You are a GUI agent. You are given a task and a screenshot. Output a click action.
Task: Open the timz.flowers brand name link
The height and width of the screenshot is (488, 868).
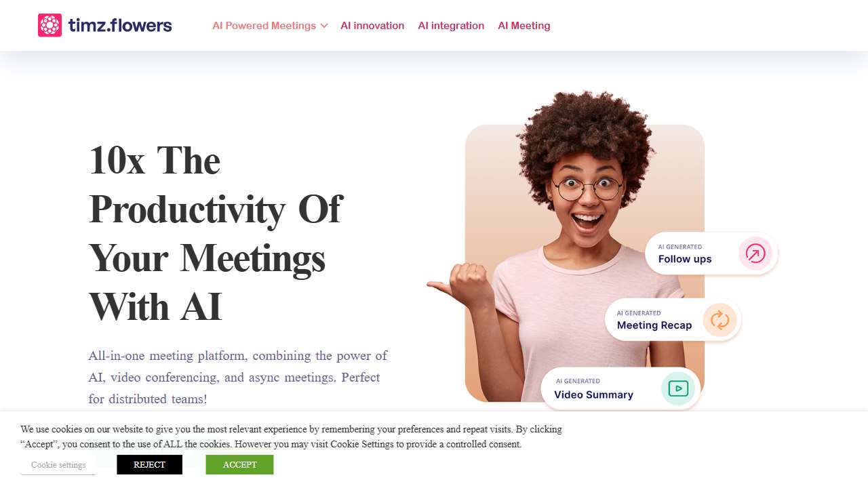[120, 26]
